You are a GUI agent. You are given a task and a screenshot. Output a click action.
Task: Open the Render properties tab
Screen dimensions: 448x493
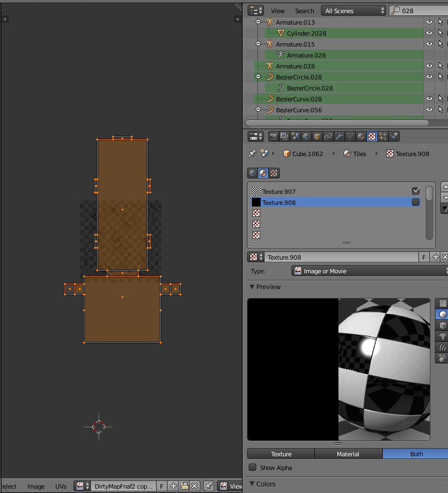272,136
